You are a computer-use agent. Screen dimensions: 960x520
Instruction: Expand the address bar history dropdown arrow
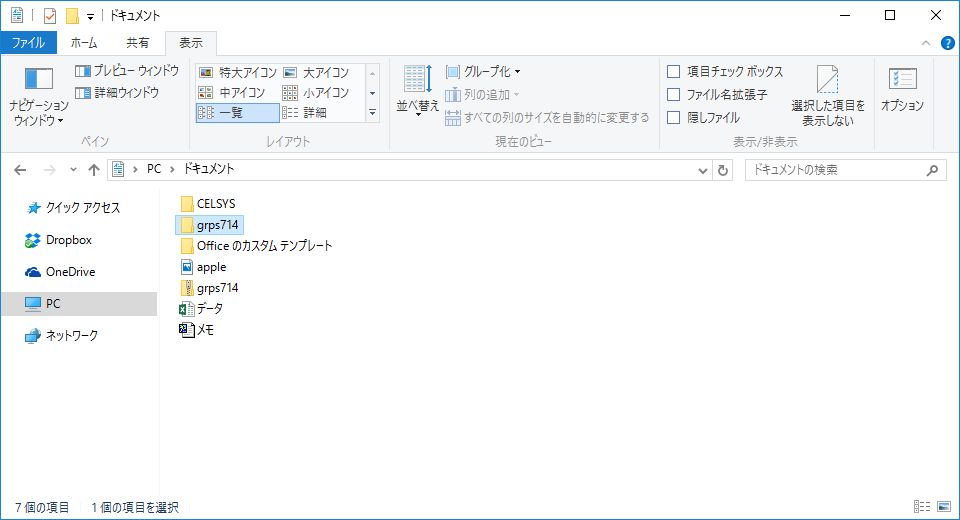click(703, 170)
